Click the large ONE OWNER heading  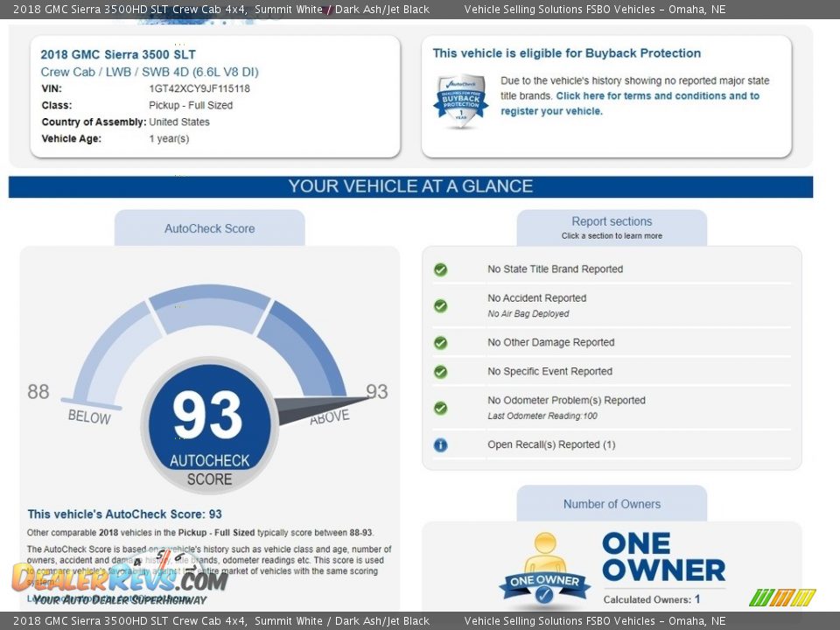(664, 557)
